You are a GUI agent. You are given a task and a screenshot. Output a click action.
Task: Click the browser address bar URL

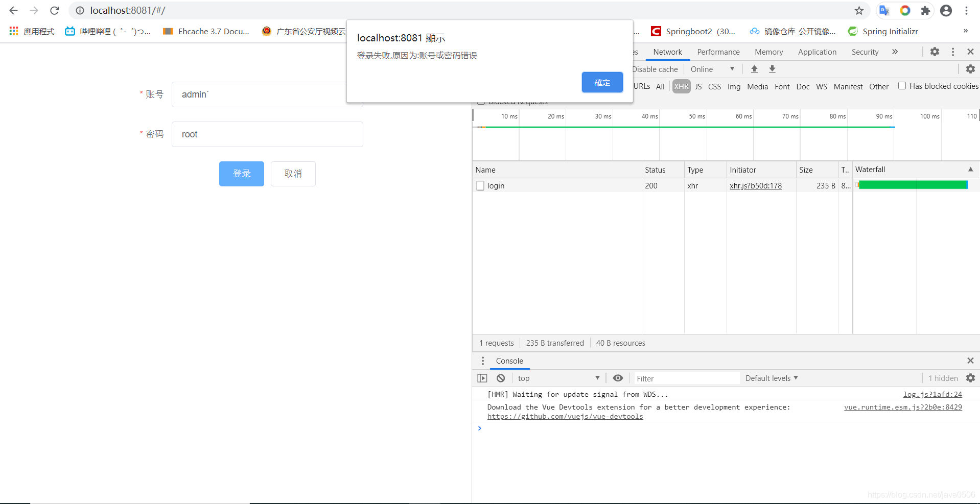coord(128,10)
